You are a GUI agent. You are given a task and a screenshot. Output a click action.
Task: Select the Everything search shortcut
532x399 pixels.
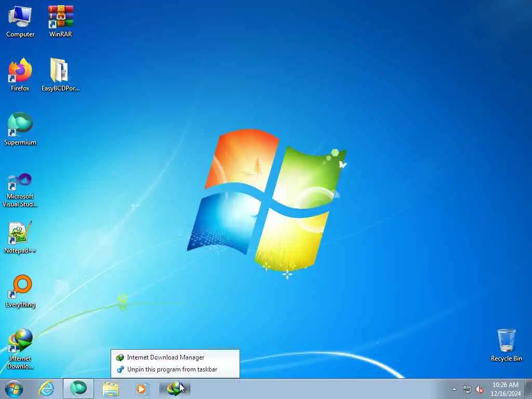coord(20,291)
